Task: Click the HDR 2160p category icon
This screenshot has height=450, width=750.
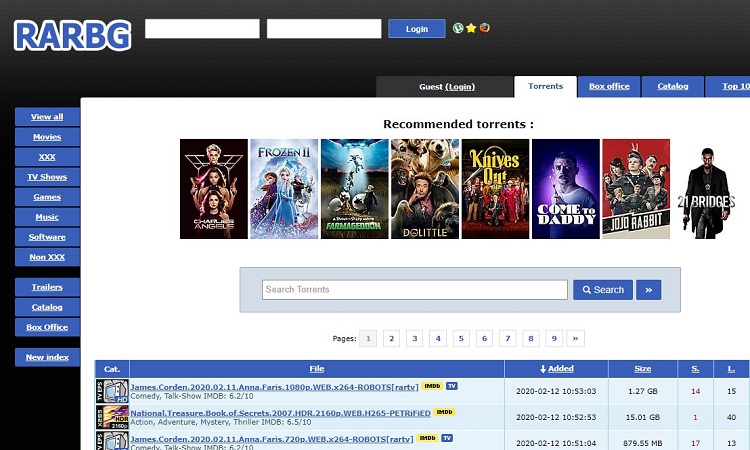Action: 111,418
